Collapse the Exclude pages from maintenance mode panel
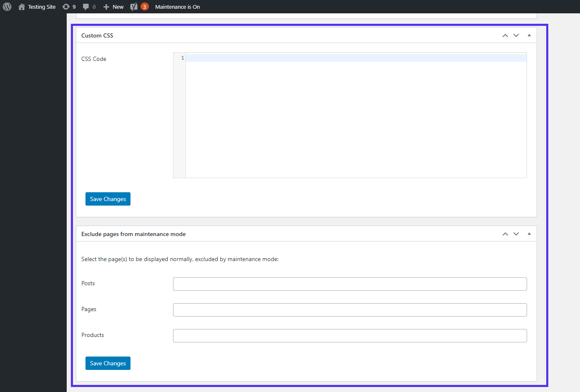 [x=529, y=234]
